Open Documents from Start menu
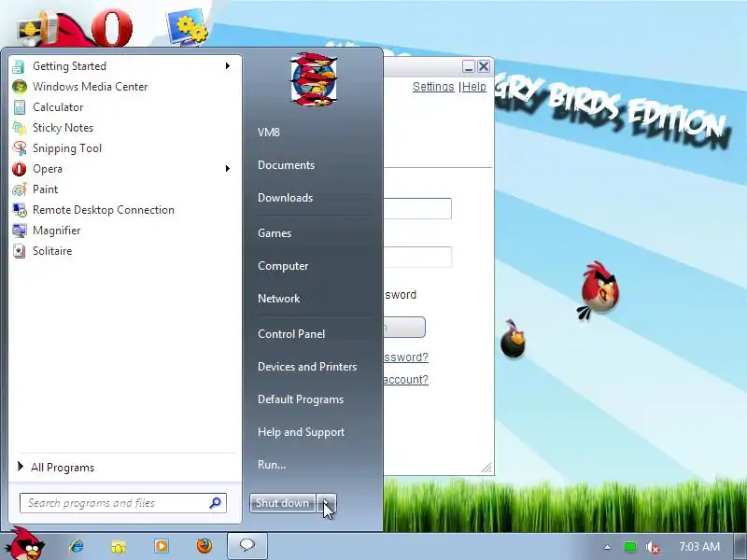This screenshot has width=747, height=560. (x=287, y=165)
